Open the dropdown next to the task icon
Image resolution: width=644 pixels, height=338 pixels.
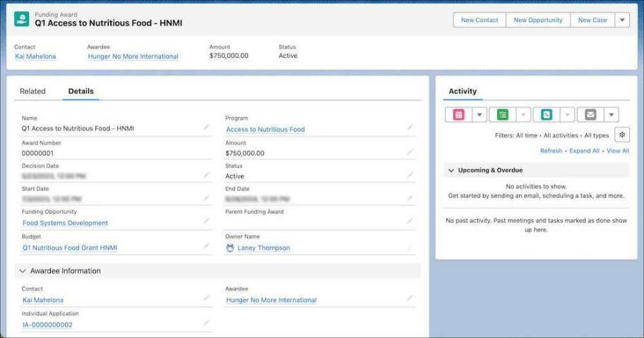[524, 115]
